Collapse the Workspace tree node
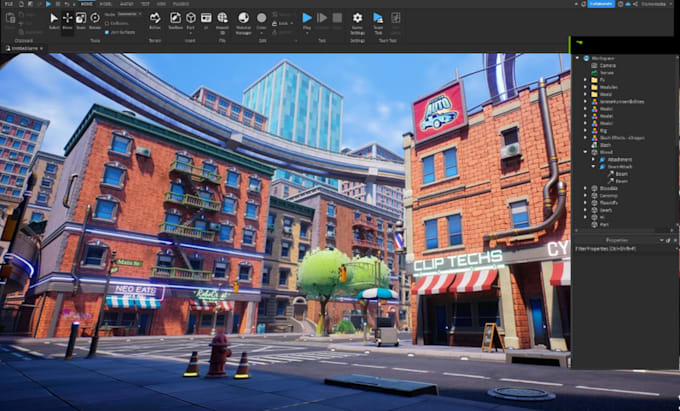 point(577,58)
